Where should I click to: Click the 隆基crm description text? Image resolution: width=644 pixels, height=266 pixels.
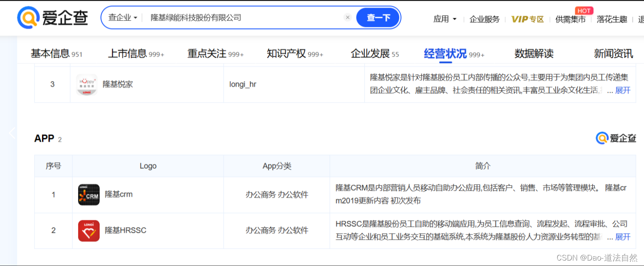[x=481, y=194]
